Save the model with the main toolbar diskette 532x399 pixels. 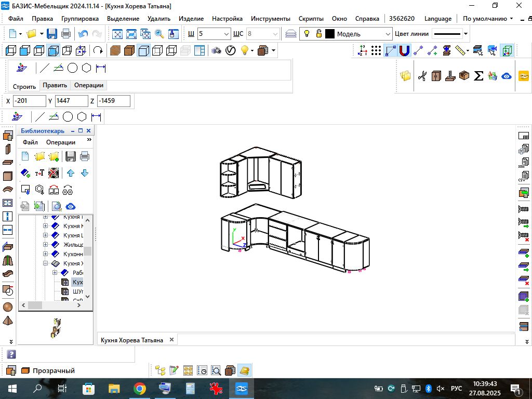click(52, 34)
